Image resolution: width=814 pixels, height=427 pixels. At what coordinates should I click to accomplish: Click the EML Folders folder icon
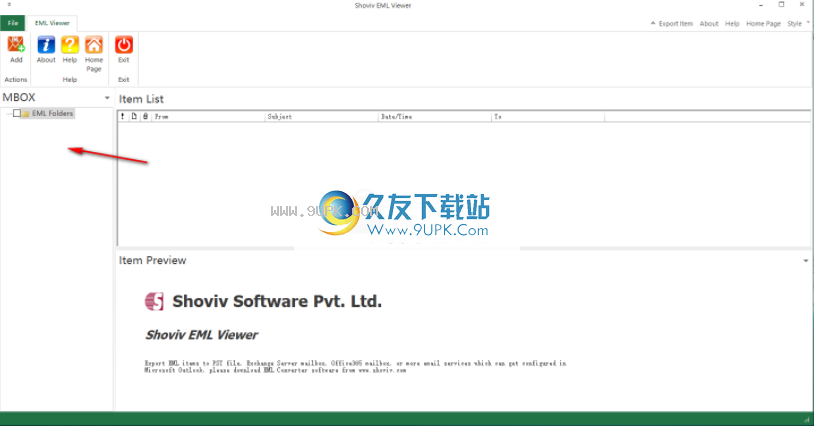click(x=25, y=114)
